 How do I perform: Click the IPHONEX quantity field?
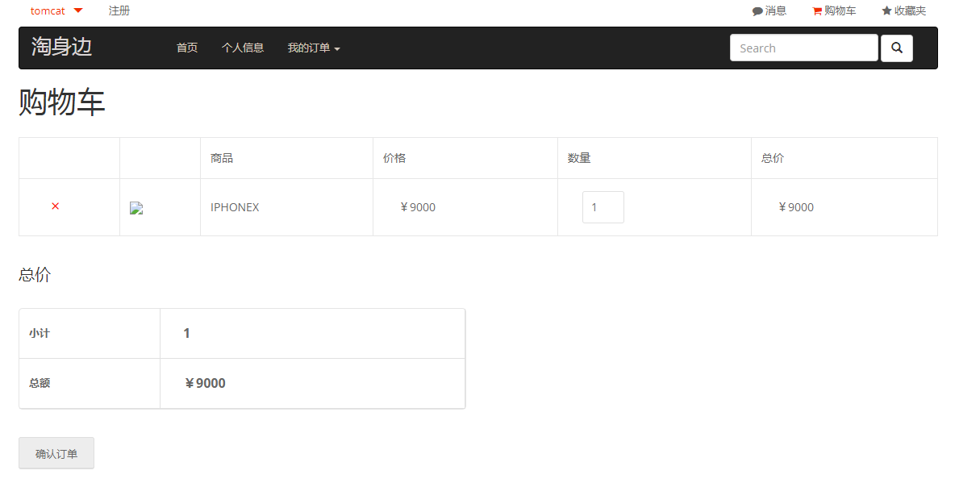[603, 207]
